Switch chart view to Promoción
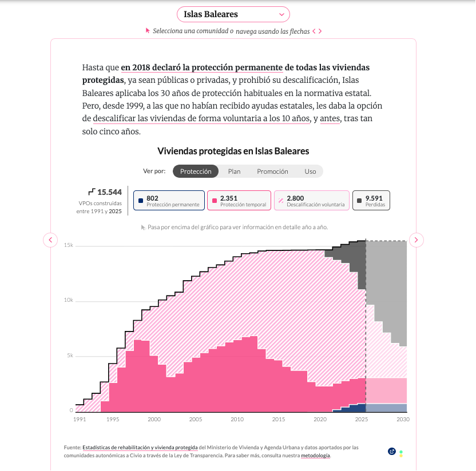Image resolution: width=476 pixels, height=471 pixels. pyautogui.click(x=272, y=171)
